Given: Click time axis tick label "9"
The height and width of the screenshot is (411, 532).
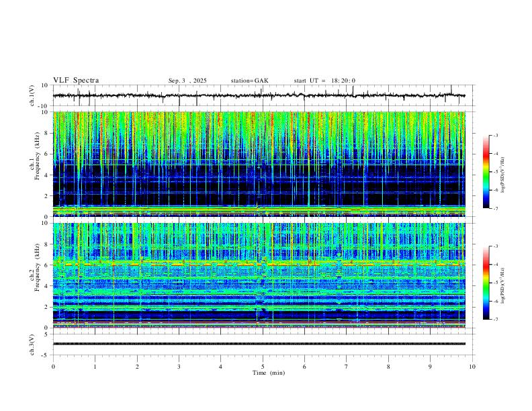Looking at the screenshot, I should [x=430, y=367].
